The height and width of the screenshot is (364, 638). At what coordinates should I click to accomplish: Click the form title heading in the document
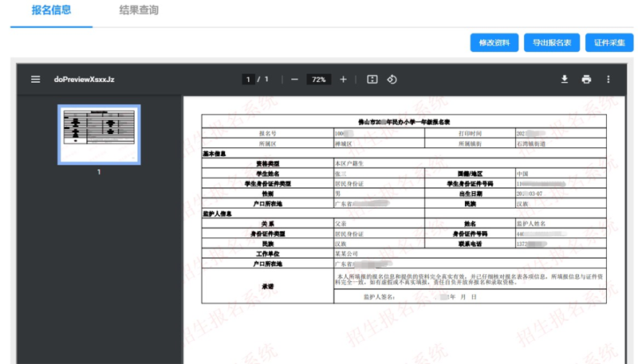tap(404, 122)
